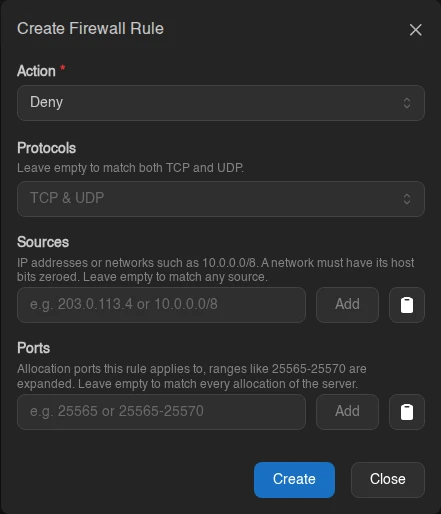Click the up-down chevron in Protocols field
Image resolution: width=441 pixels, height=514 pixels.
pyautogui.click(x=407, y=199)
